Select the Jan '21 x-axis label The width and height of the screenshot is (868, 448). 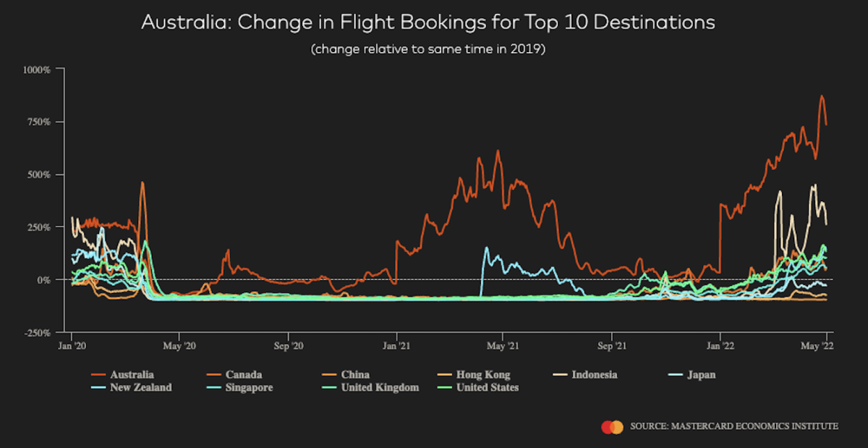click(x=396, y=346)
